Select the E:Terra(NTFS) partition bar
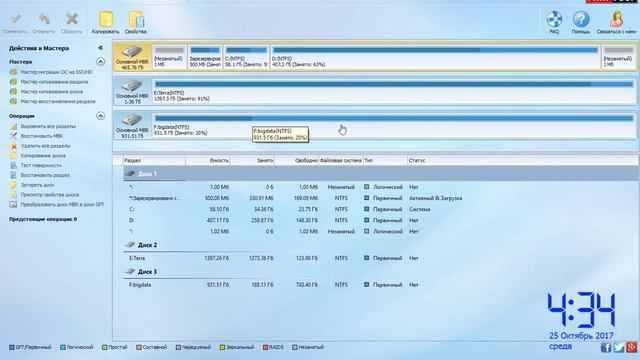The width and height of the screenshot is (640, 360). tap(394, 91)
